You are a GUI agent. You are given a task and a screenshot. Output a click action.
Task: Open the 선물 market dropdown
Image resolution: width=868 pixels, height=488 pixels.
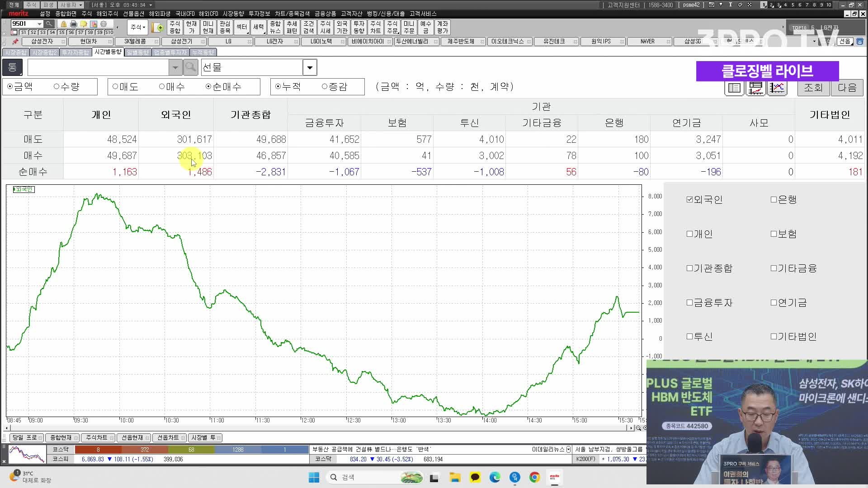coord(310,68)
